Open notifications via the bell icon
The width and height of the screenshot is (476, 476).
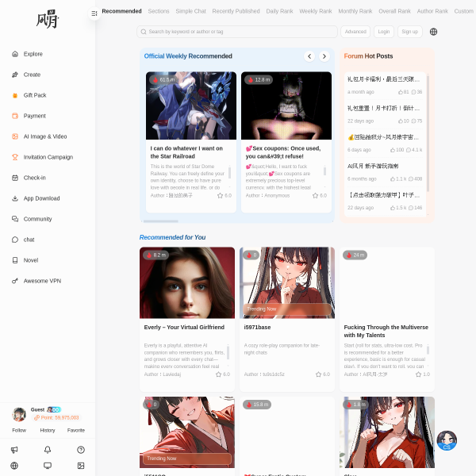pos(48,450)
